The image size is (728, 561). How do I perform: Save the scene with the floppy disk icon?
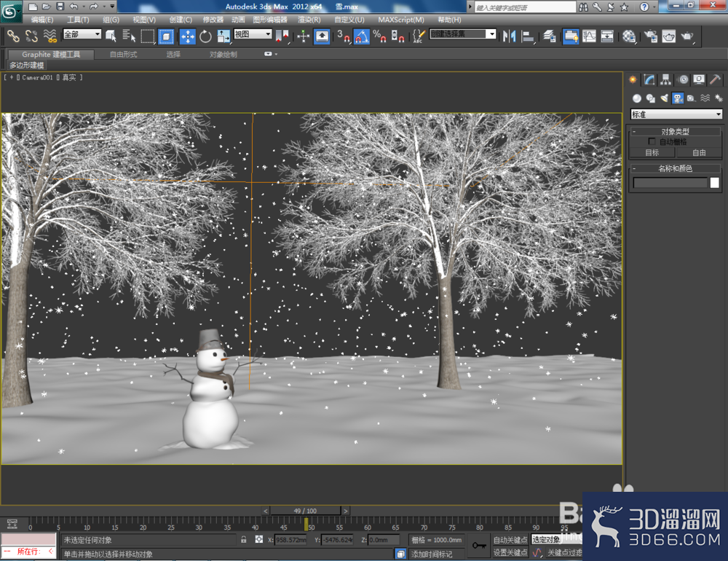tap(60, 7)
